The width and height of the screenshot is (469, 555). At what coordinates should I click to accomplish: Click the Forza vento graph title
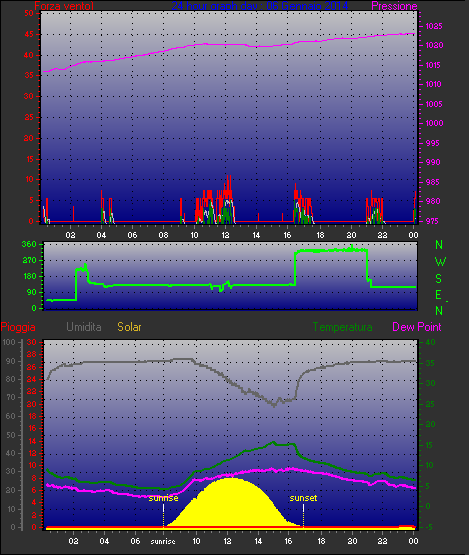pyautogui.click(x=64, y=6)
